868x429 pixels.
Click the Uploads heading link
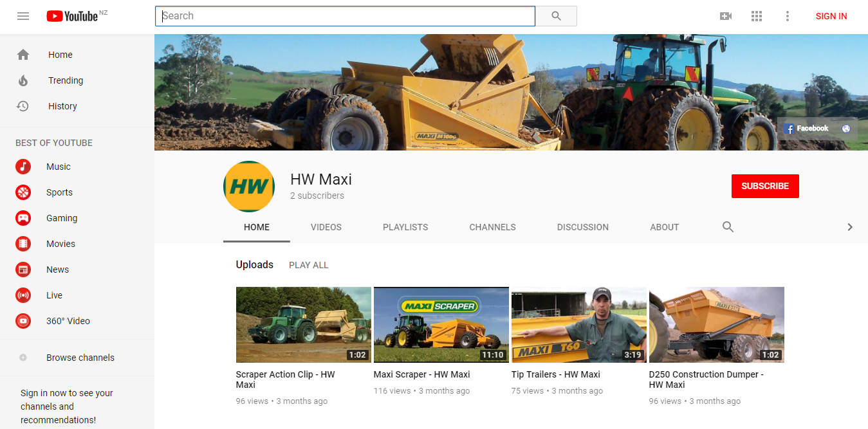point(255,265)
